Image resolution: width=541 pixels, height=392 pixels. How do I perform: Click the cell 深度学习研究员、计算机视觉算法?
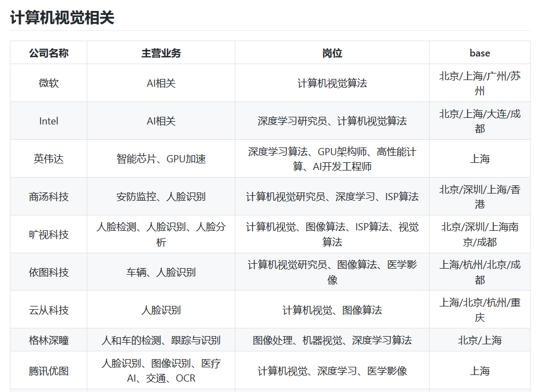tap(333, 121)
